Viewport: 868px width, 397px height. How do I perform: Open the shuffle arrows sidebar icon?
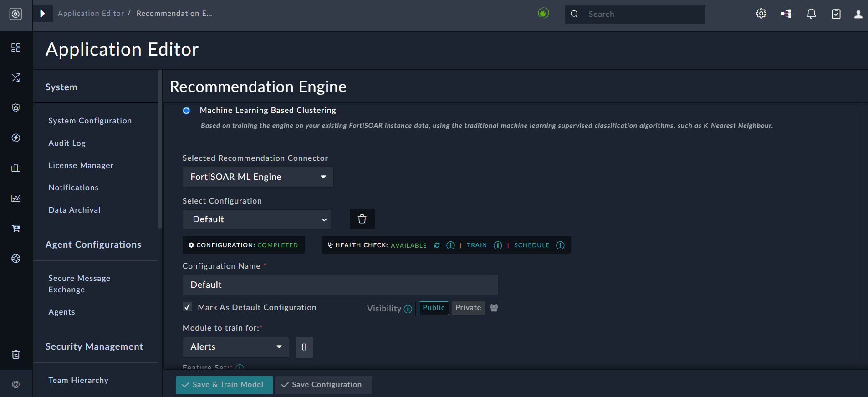[16, 78]
